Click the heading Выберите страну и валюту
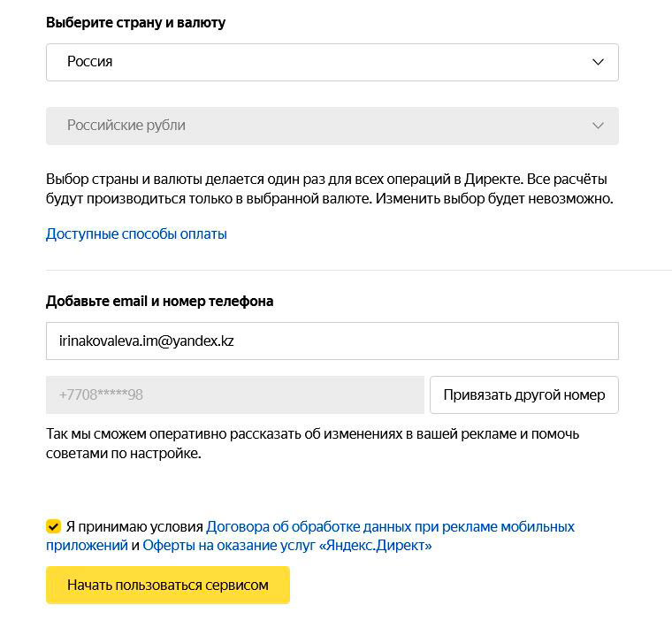 pos(135,22)
